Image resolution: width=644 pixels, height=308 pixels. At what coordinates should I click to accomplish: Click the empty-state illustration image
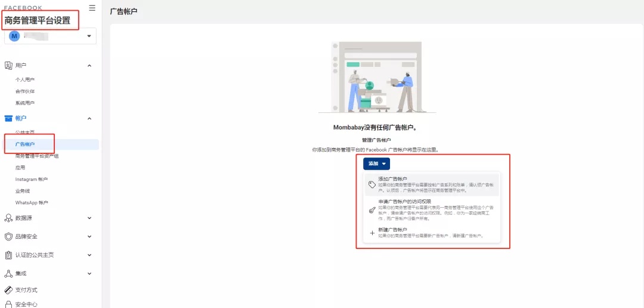376,77
